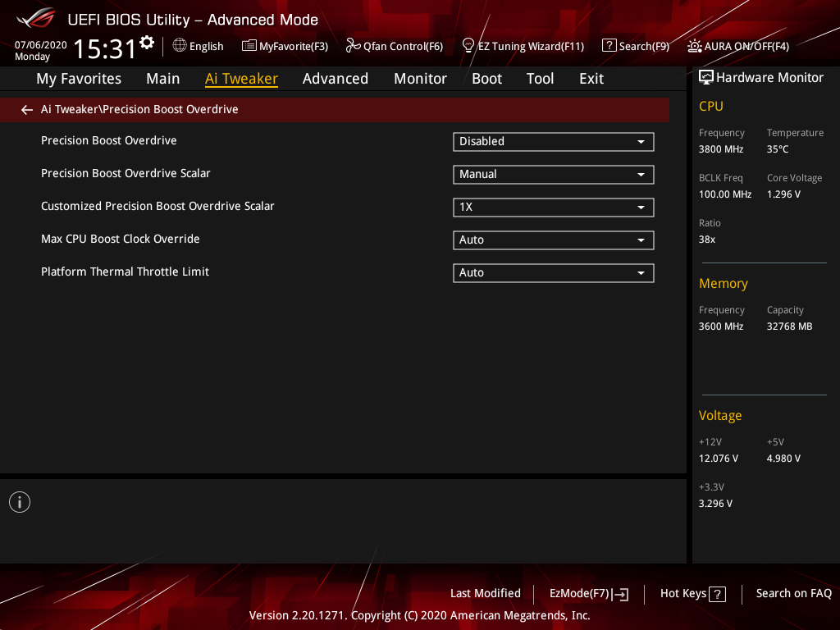Click Platform Thermal Throttle Limit label
Screen dimensions: 840x630
(x=125, y=272)
